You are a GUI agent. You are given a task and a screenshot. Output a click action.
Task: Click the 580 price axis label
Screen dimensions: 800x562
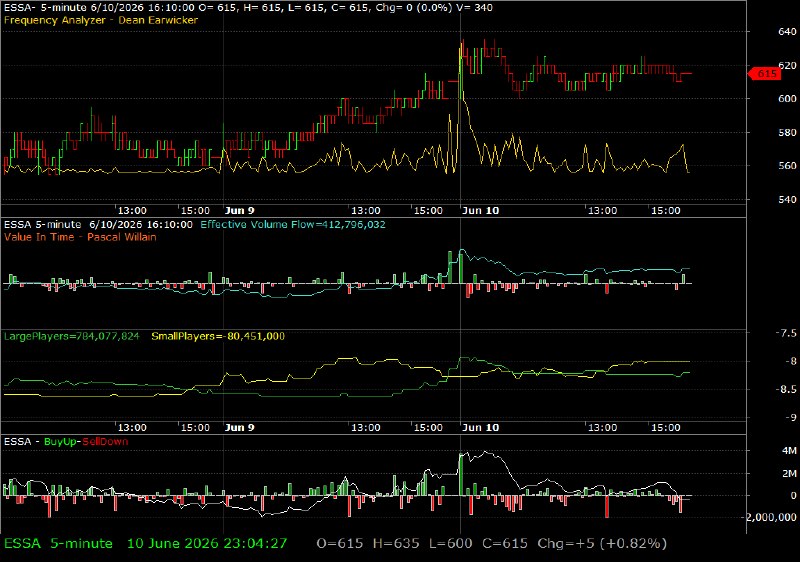tap(787, 133)
